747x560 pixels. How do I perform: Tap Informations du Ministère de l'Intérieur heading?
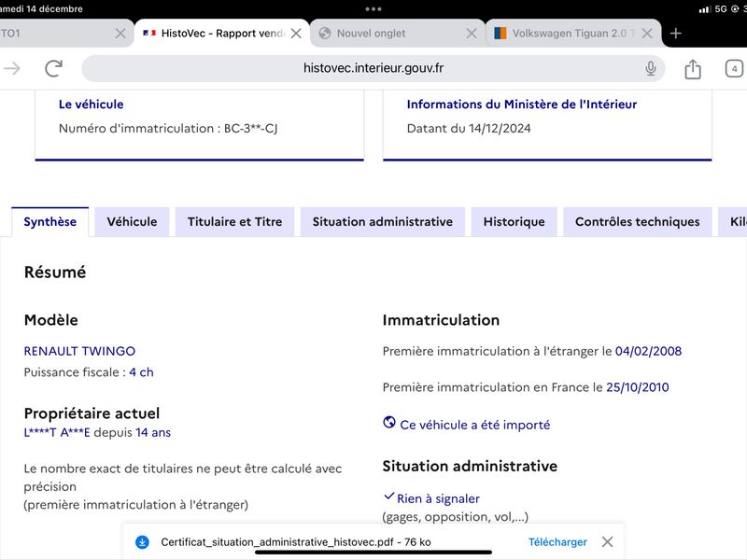[x=522, y=105]
